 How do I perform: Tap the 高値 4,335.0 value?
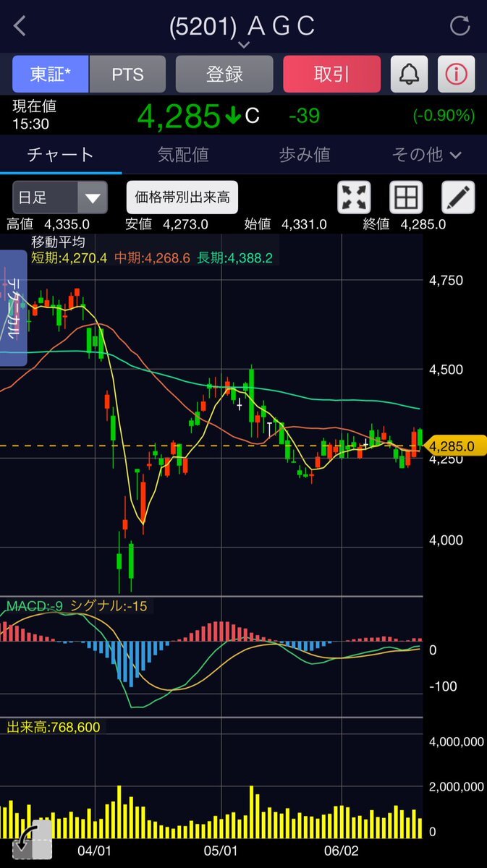48,224
